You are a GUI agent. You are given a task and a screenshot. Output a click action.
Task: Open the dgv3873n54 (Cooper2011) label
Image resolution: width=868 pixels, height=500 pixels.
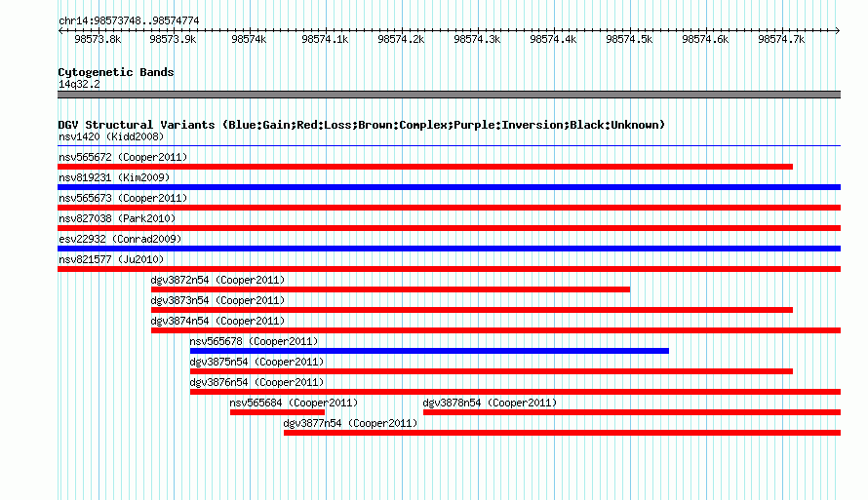coord(217,300)
